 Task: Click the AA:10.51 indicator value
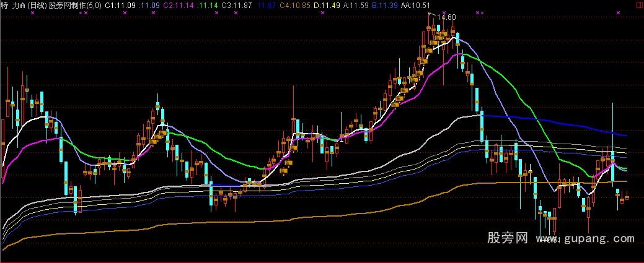coord(415,5)
